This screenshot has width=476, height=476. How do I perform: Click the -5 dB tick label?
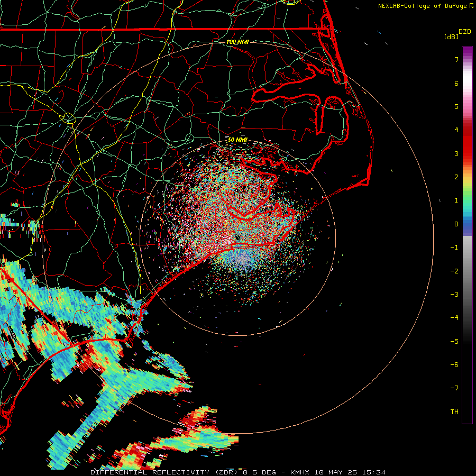[454, 342]
